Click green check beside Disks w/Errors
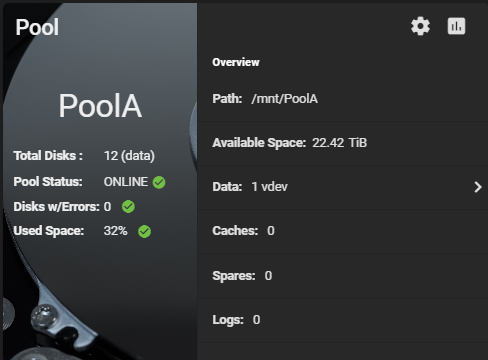488x360 pixels. [128, 207]
